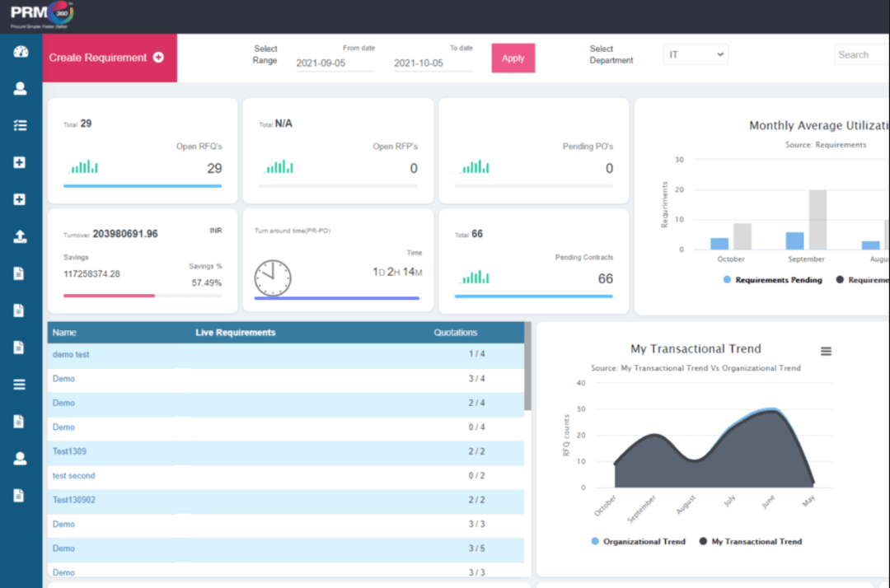Toggle the Requirements Pending legend on the chart
The image size is (890, 588).
[772, 280]
